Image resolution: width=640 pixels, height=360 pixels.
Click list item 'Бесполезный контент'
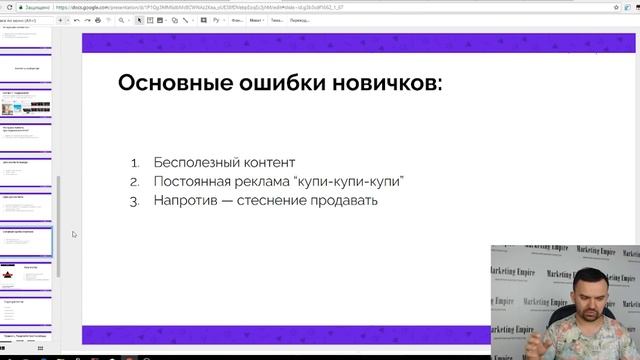pyautogui.click(x=224, y=162)
